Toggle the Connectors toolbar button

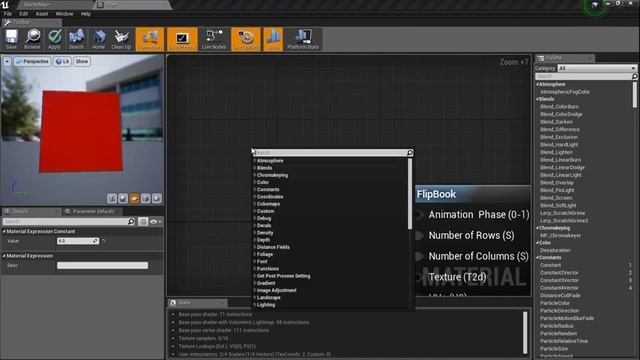tap(150, 39)
